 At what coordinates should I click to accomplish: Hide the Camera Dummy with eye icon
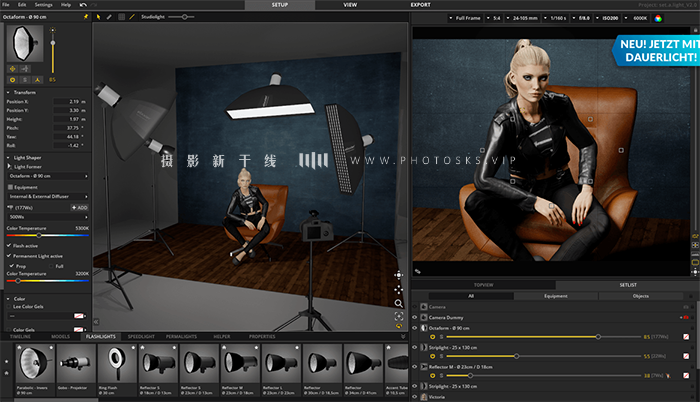point(415,318)
